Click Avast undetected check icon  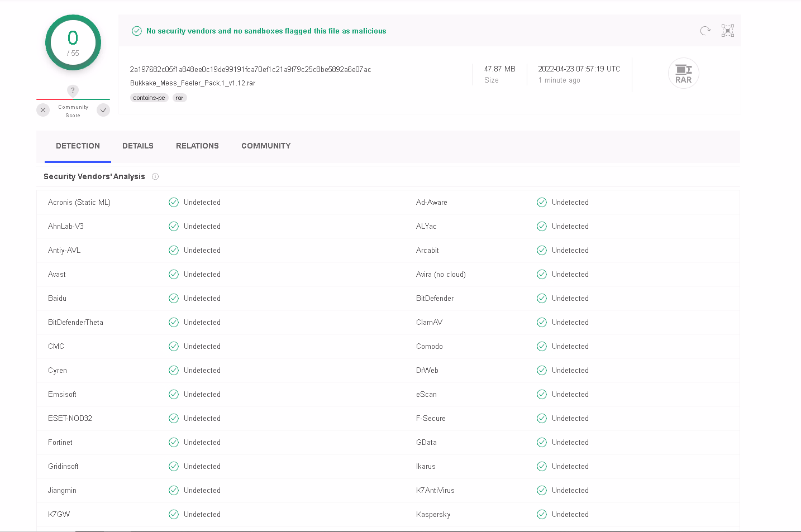click(174, 274)
